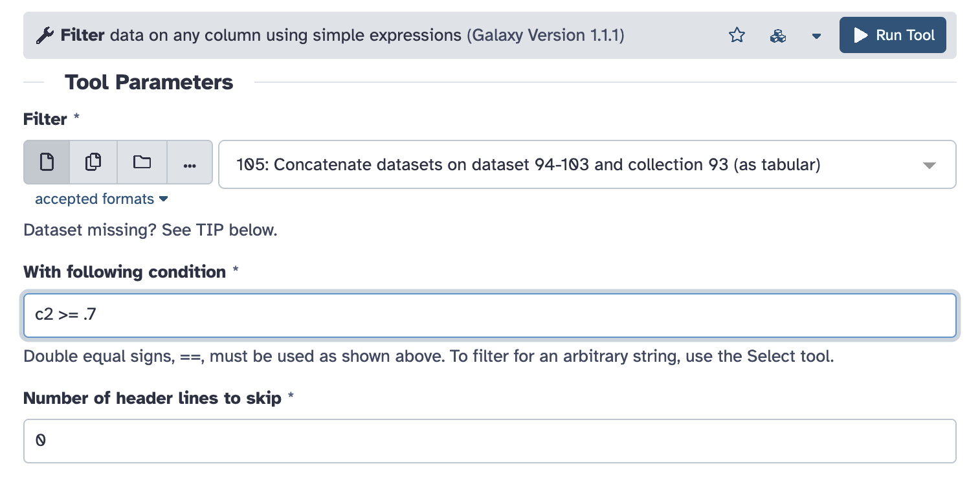Open dataset selector showing 105: Concatenate datasets
This screenshot has width=980, height=488.
(570, 164)
